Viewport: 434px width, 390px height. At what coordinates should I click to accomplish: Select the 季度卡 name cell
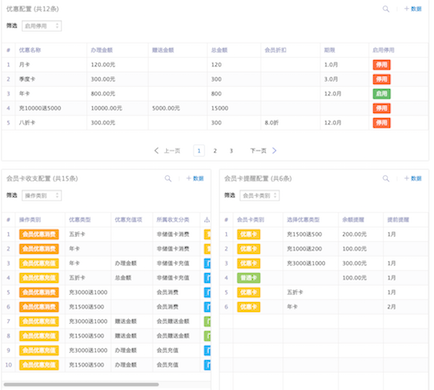pyautogui.click(x=27, y=79)
